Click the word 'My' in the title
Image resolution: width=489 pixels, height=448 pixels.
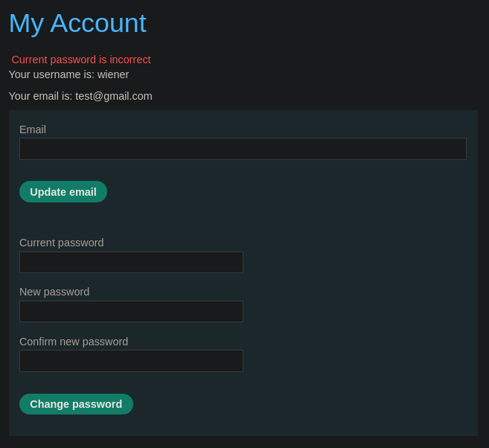pos(25,23)
